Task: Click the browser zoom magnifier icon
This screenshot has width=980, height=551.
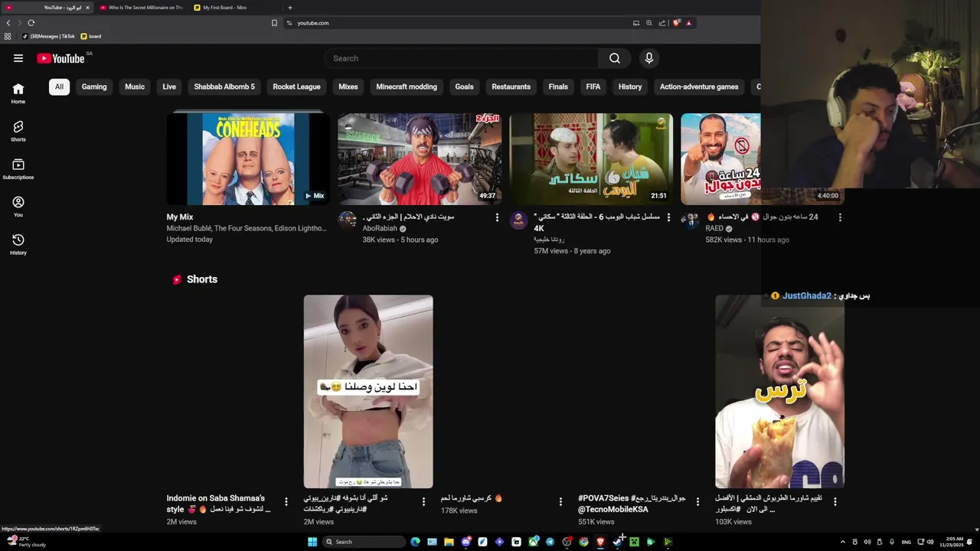Action: pos(649,23)
